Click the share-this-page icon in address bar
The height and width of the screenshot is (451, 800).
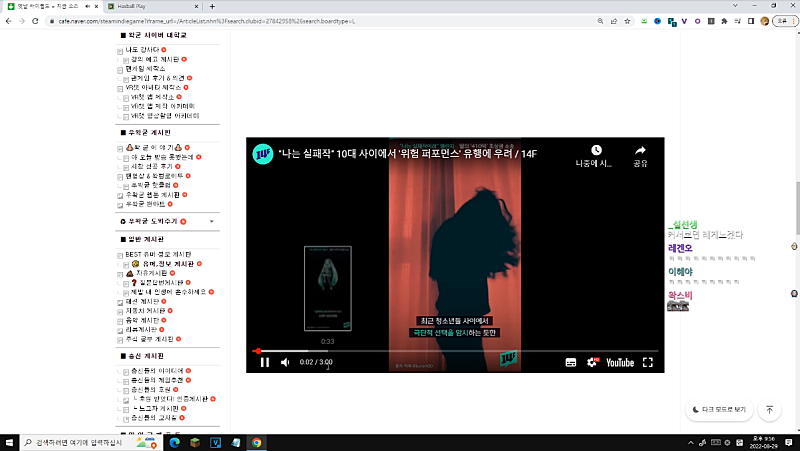pyautogui.click(x=614, y=21)
